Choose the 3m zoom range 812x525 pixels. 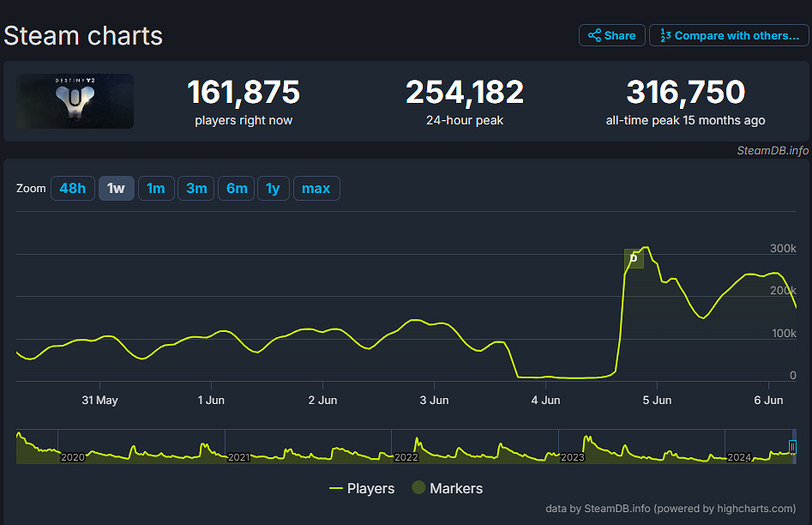tap(196, 188)
